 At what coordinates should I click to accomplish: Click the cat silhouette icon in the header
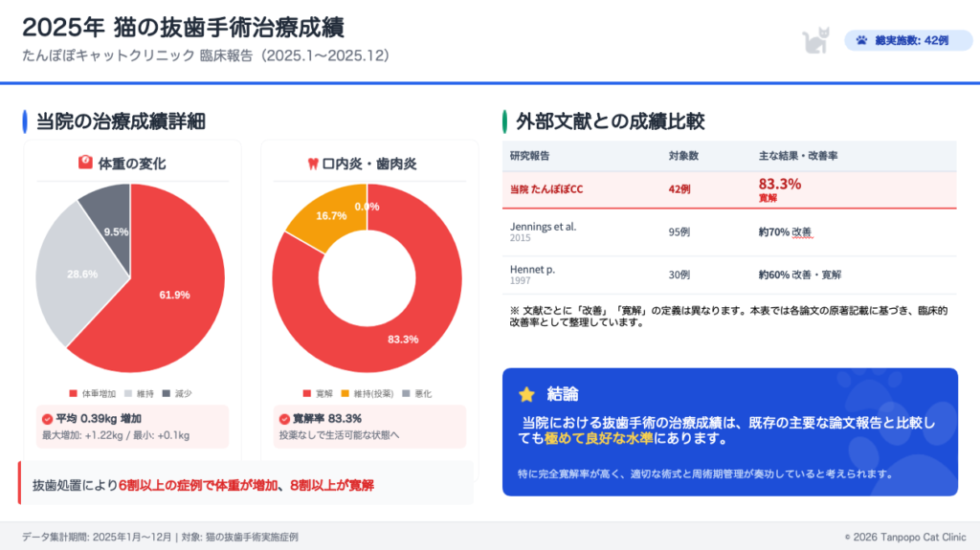(816, 41)
